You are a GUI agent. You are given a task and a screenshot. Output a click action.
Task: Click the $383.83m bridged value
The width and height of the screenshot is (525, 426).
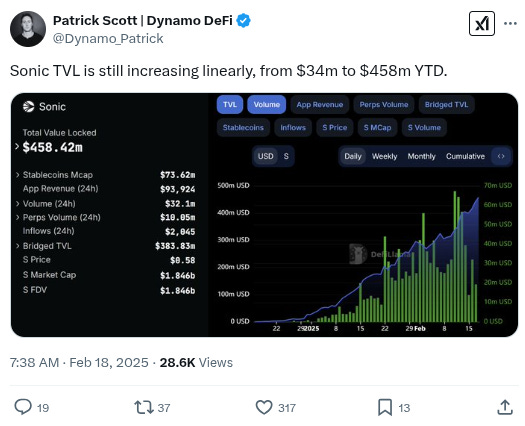175,246
